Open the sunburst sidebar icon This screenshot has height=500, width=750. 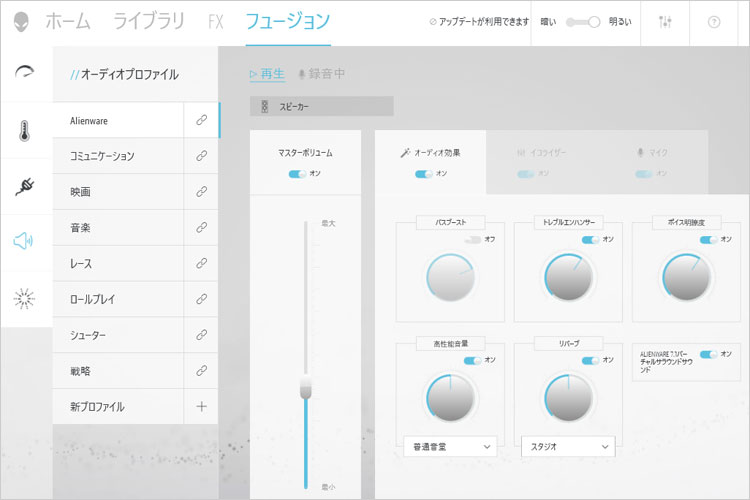point(24,299)
